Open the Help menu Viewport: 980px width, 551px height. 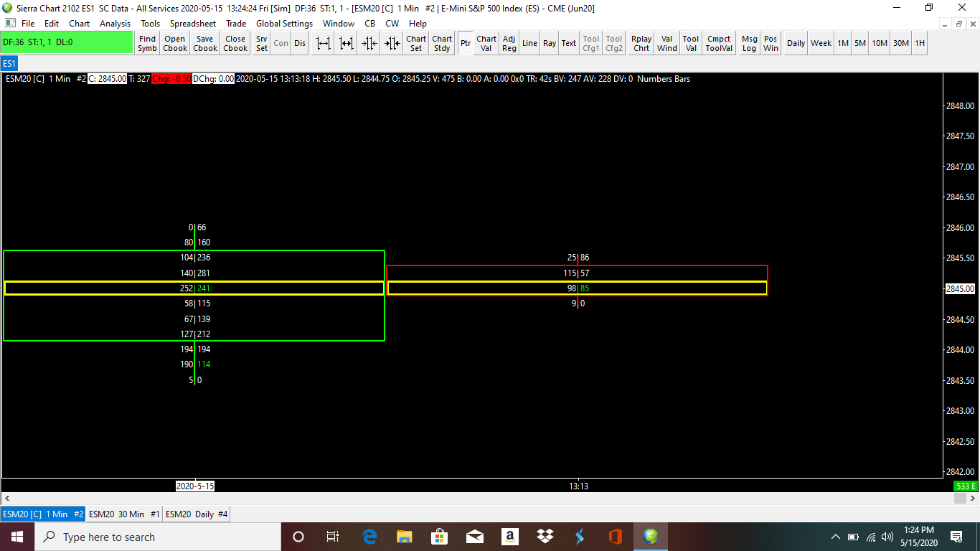pos(418,24)
